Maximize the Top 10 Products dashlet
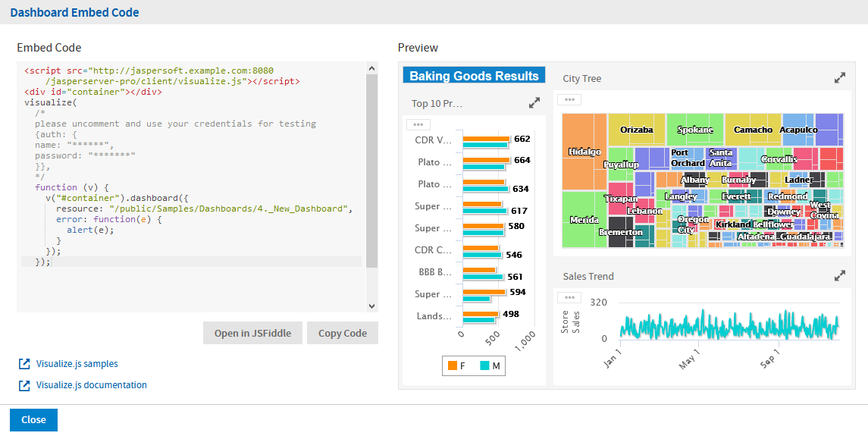Image resolution: width=868 pixels, height=436 pixels. coord(534,103)
